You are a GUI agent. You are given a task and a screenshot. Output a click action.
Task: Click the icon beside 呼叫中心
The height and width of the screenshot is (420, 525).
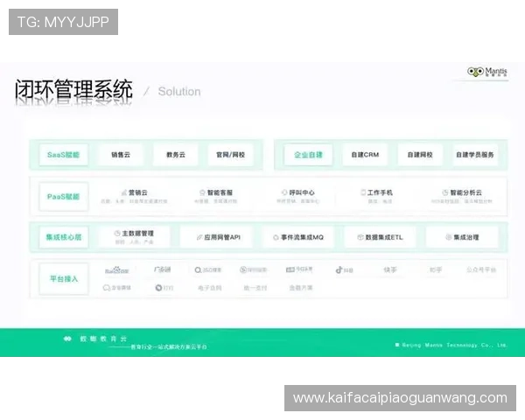(x=284, y=192)
